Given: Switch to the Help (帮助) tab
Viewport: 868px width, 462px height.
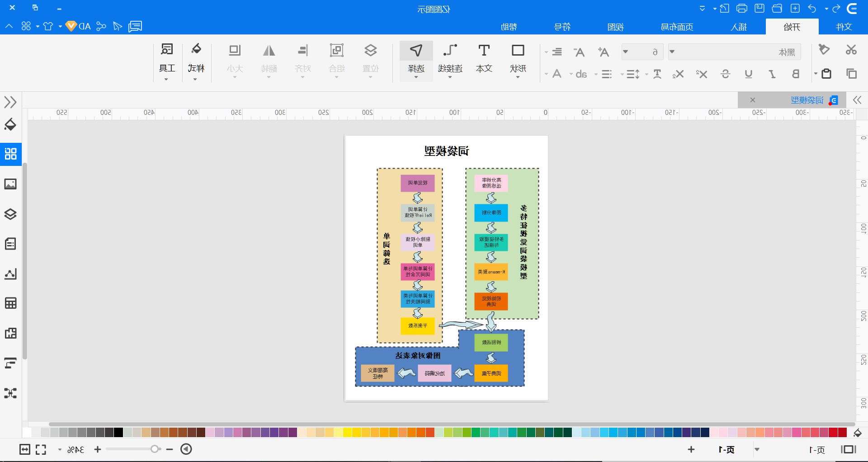Looking at the screenshot, I should pyautogui.click(x=509, y=27).
